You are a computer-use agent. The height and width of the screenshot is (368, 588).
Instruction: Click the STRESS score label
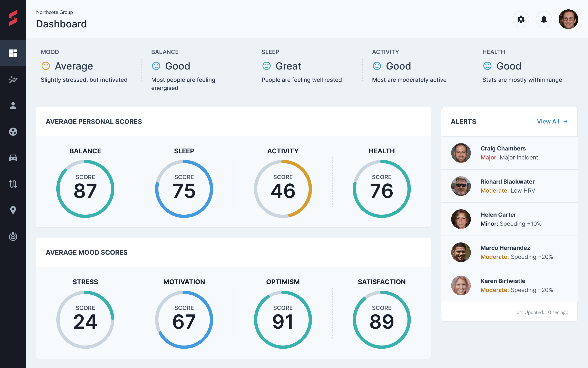click(85, 282)
